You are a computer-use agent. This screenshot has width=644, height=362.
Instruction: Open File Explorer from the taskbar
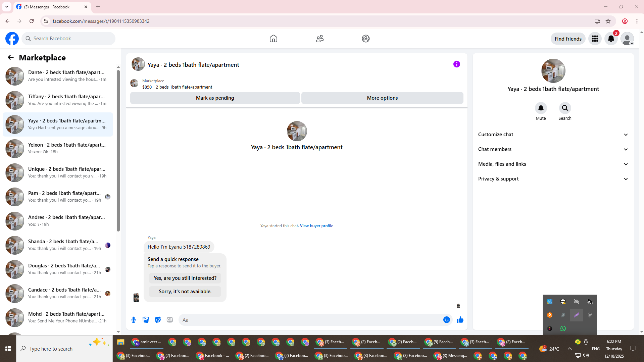(x=120, y=342)
